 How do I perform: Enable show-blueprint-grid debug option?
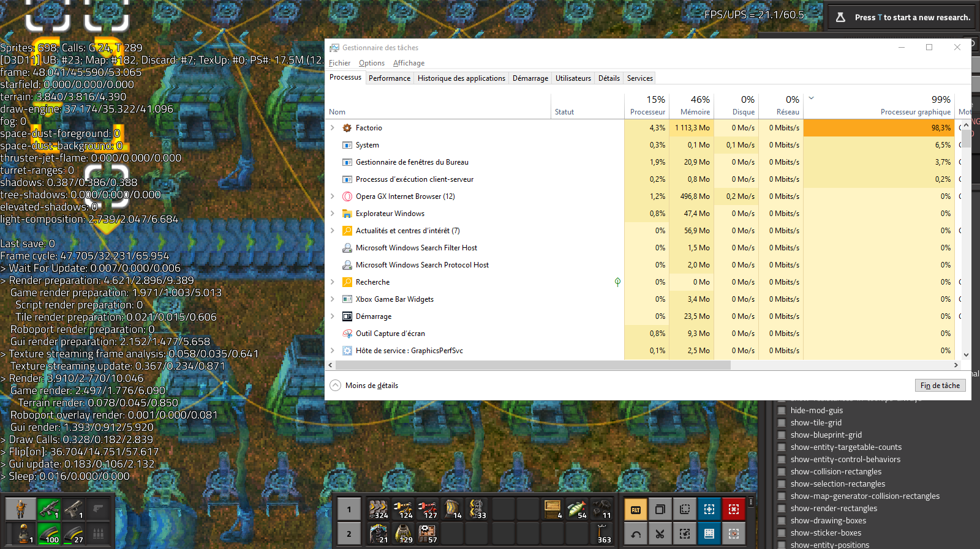[782, 435]
